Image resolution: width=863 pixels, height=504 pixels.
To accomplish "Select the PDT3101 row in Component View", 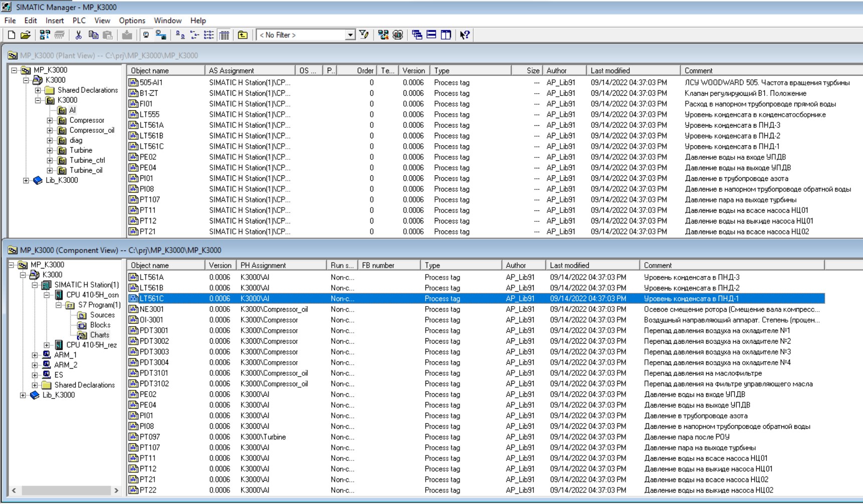I will (x=476, y=373).
